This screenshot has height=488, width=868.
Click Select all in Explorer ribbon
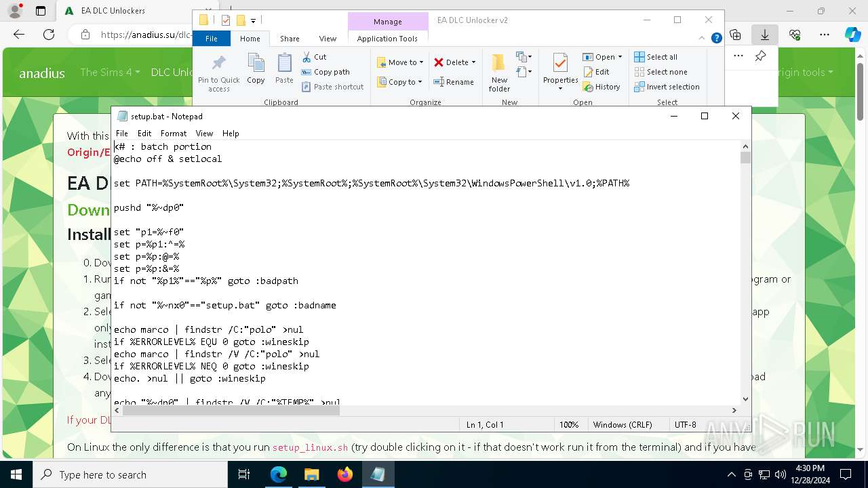[x=656, y=57]
